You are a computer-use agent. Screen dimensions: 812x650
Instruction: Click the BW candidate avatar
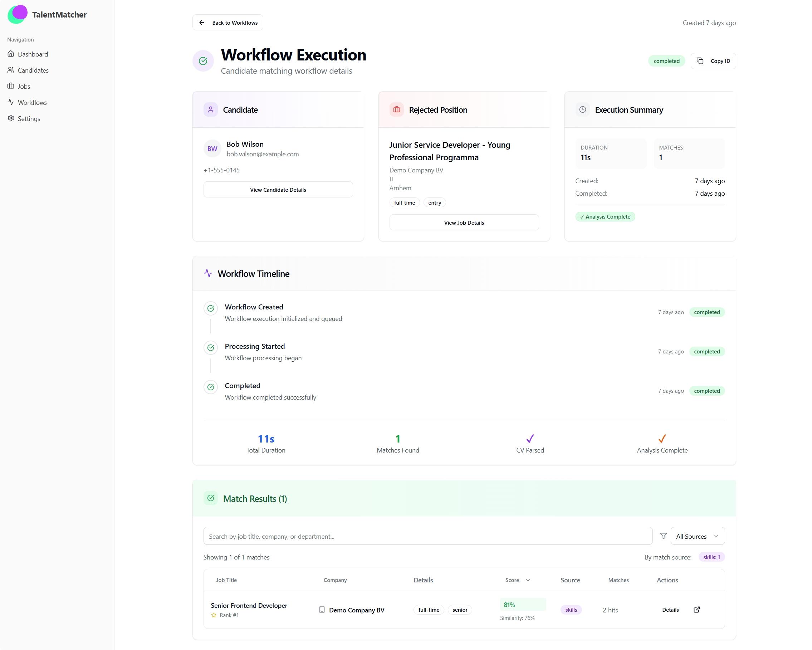[x=212, y=149]
